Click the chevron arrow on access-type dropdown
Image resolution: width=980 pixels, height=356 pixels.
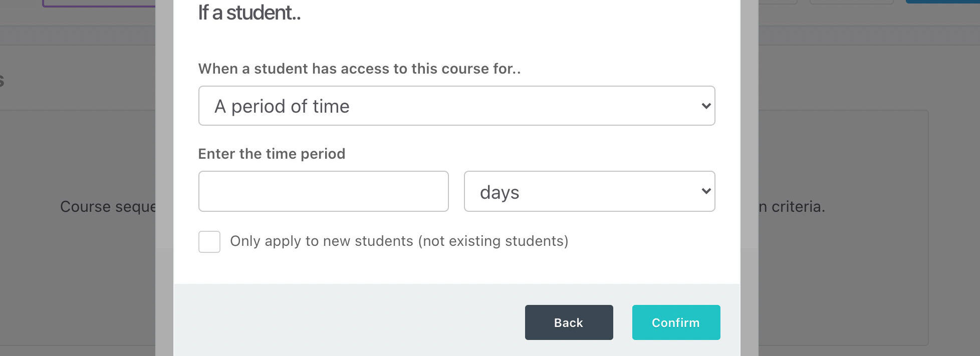point(706,106)
